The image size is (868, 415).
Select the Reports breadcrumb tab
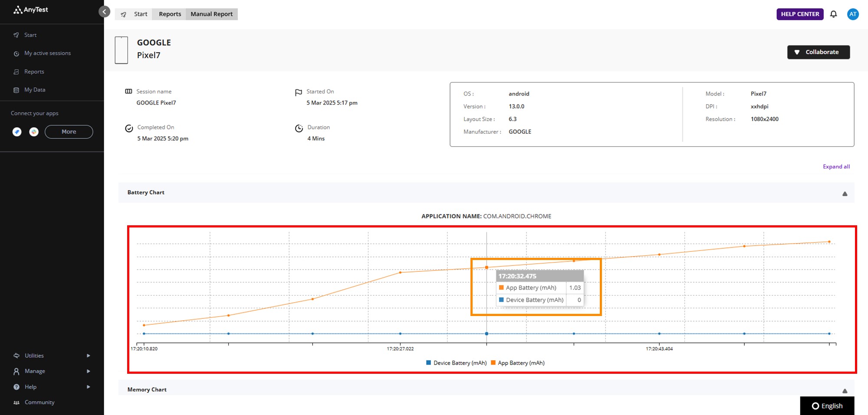tap(170, 14)
